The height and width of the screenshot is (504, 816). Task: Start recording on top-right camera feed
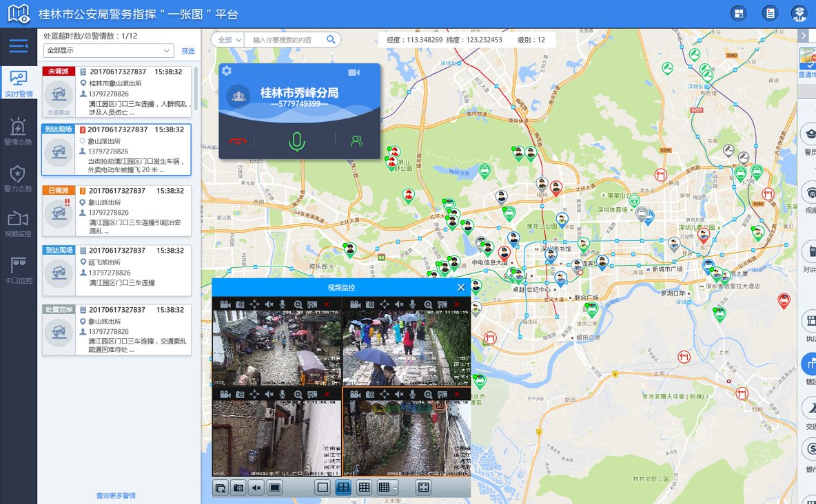pyautogui.click(x=355, y=304)
